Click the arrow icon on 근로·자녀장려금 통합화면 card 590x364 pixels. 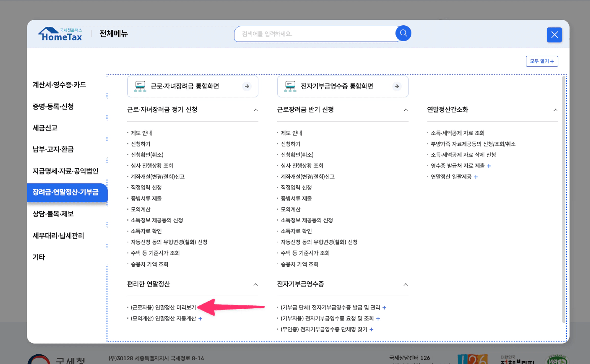pyautogui.click(x=247, y=86)
